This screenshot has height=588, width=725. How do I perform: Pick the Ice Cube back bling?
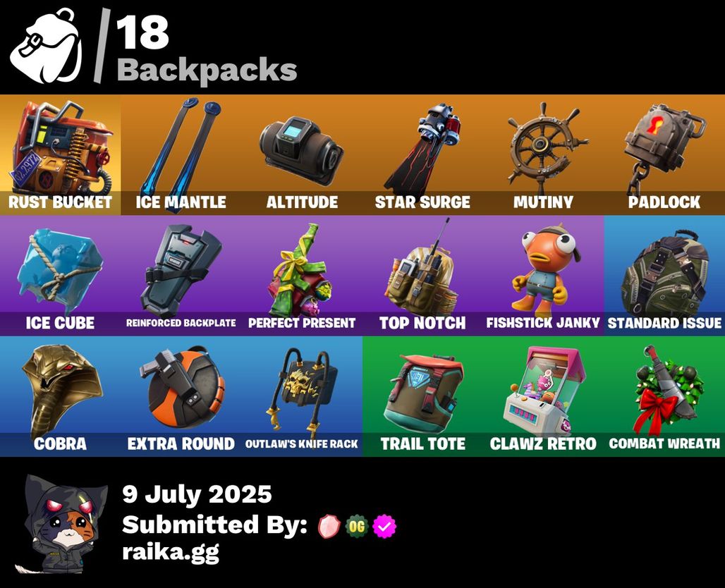[60, 276]
